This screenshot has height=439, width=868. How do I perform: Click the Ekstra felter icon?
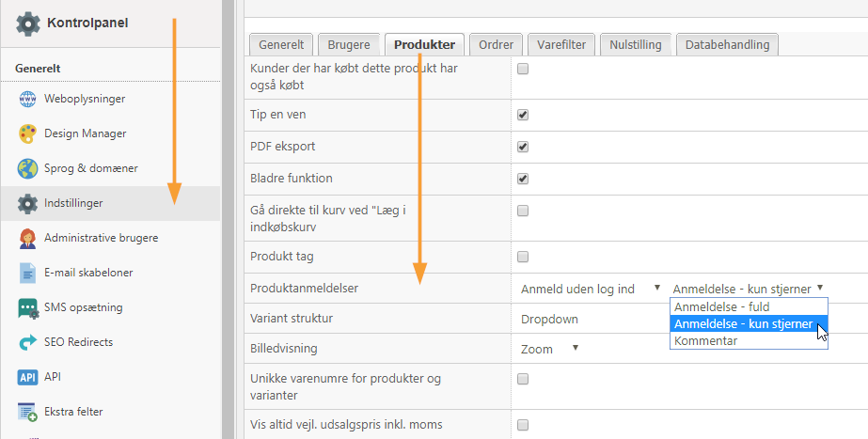click(27, 413)
